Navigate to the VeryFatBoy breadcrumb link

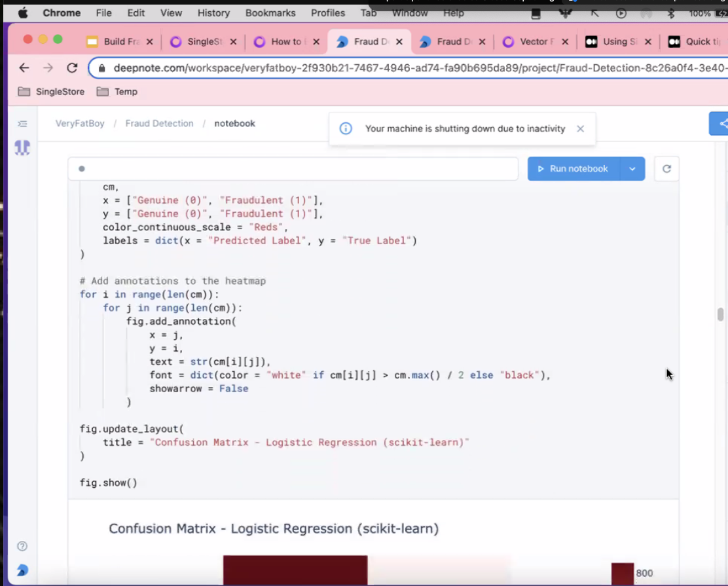(80, 123)
